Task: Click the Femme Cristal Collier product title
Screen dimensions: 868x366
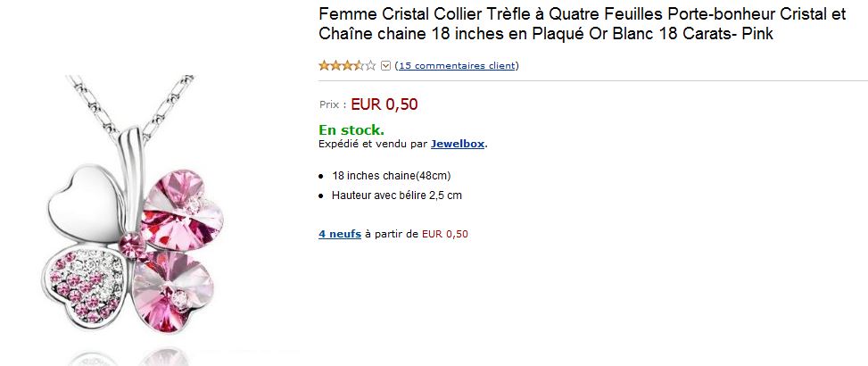Action: coord(583,24)
